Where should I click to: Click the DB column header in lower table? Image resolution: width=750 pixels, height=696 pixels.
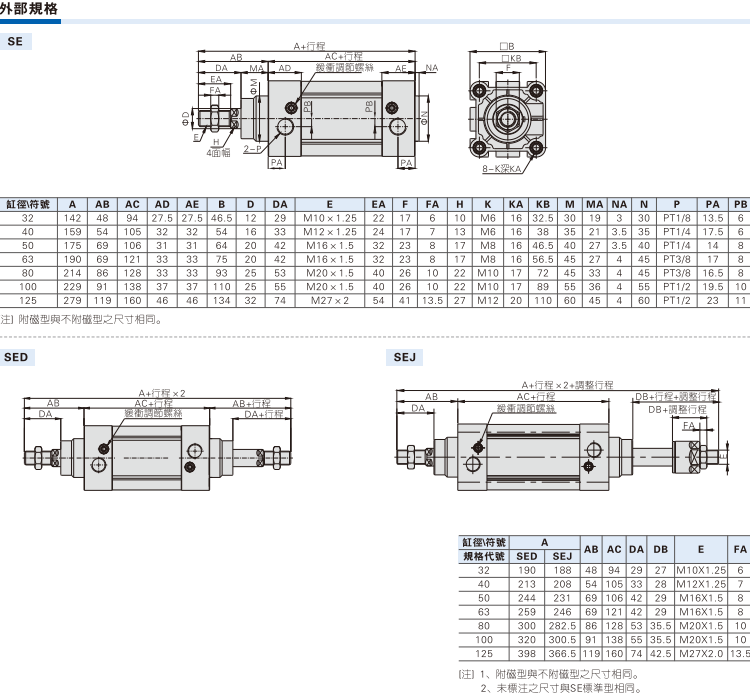660,549
